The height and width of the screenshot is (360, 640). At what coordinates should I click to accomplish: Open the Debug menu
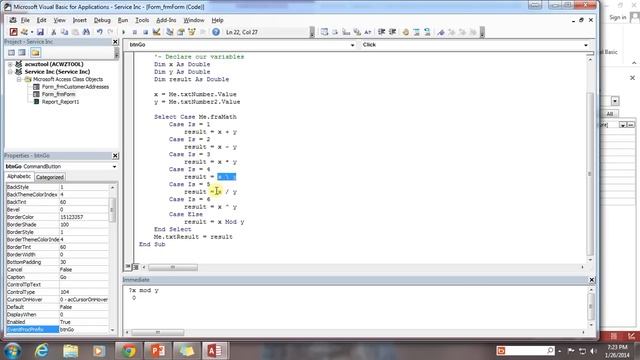pyautogui.click(x=102, y=20)
